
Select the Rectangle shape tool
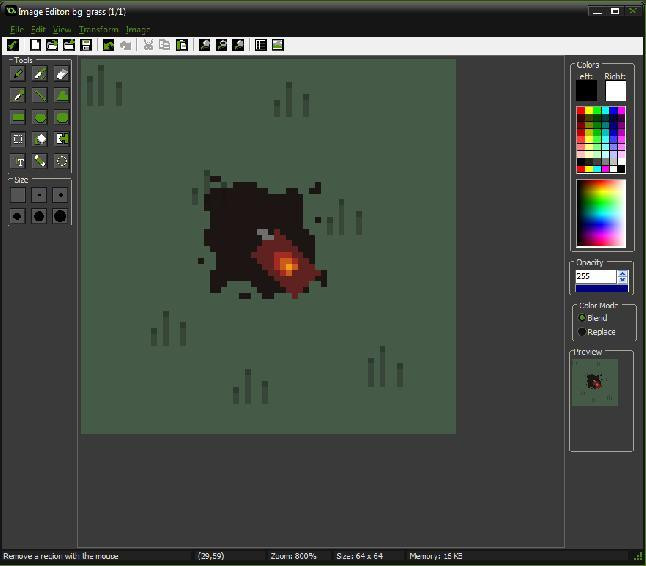pos(17,117)
